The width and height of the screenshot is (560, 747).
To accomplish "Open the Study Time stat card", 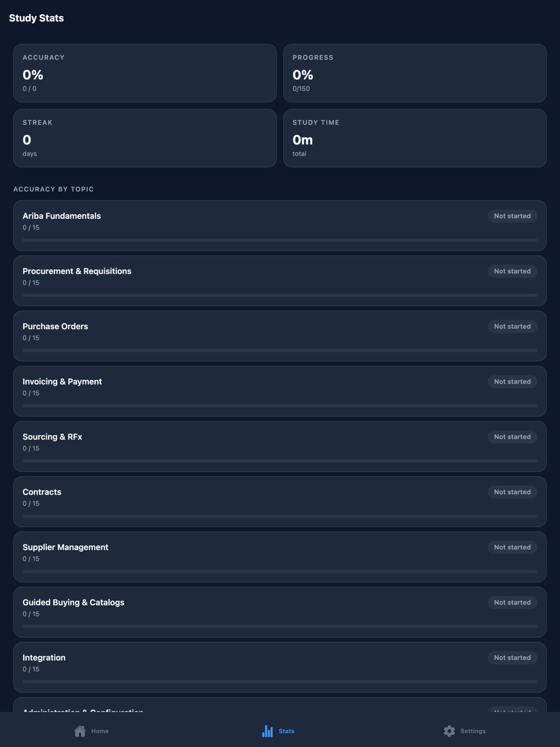I will pyautogui.click(x=415, y=138).
